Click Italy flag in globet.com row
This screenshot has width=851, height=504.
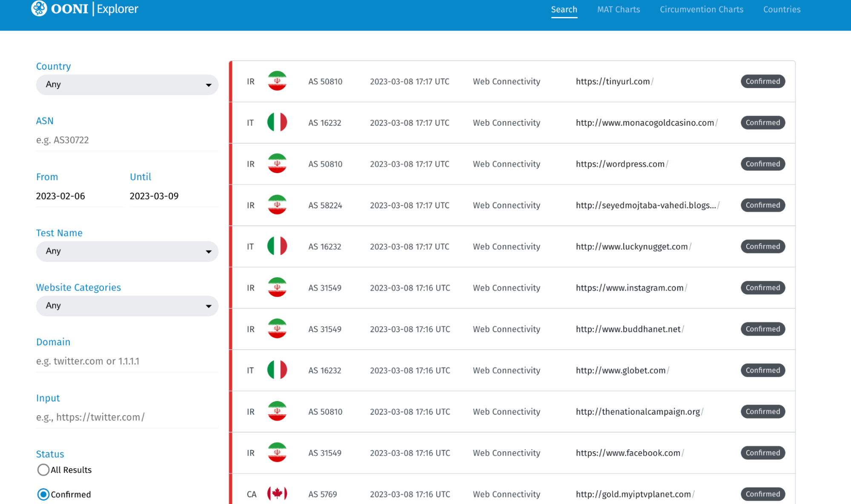coord(277,370)
